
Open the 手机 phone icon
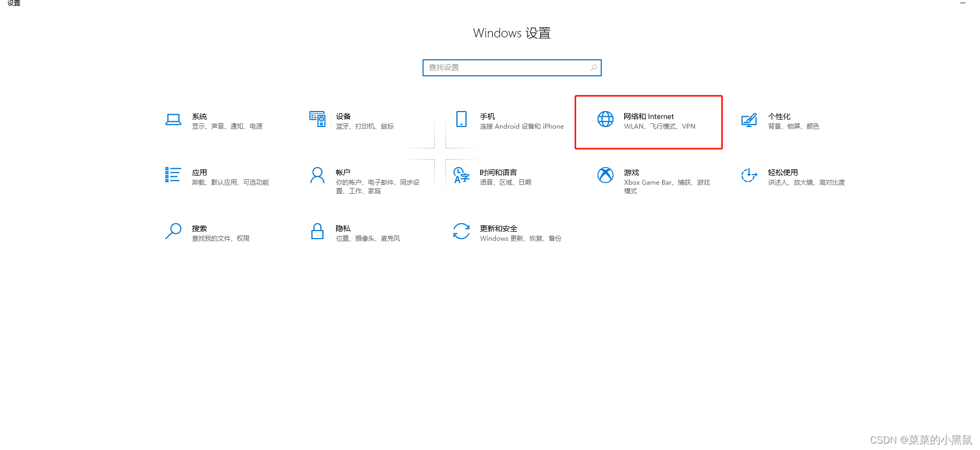tap(461, 119)
